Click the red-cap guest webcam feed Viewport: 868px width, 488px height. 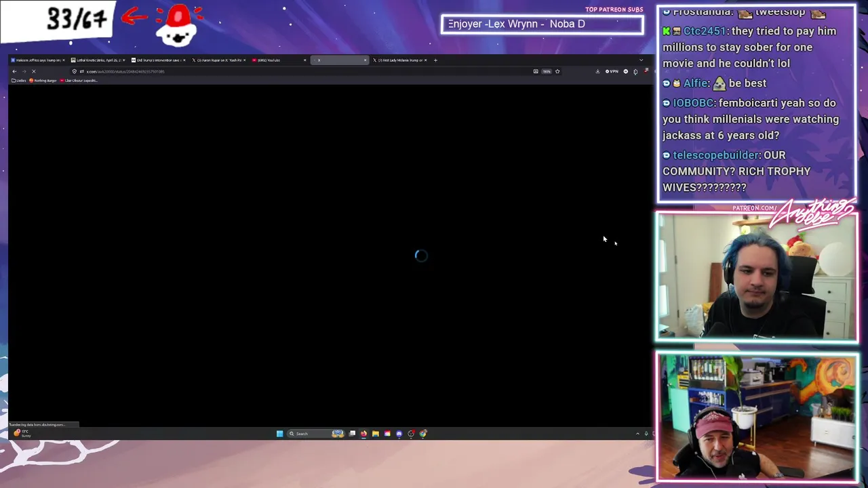757,416
